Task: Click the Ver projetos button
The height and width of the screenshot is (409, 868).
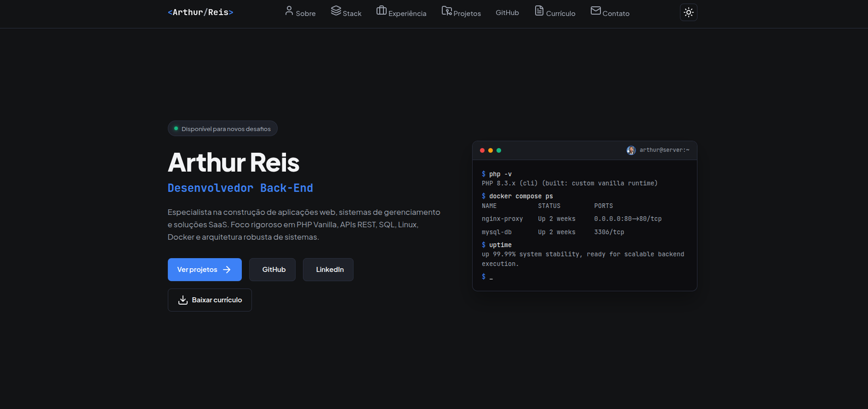Action: [x=205, y=269]
